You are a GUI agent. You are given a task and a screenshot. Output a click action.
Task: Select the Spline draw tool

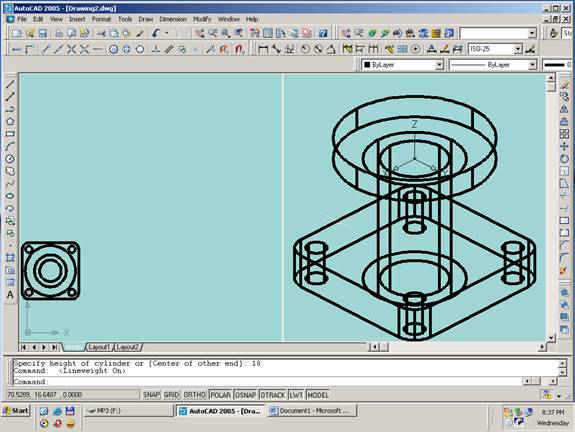[10, 184]
